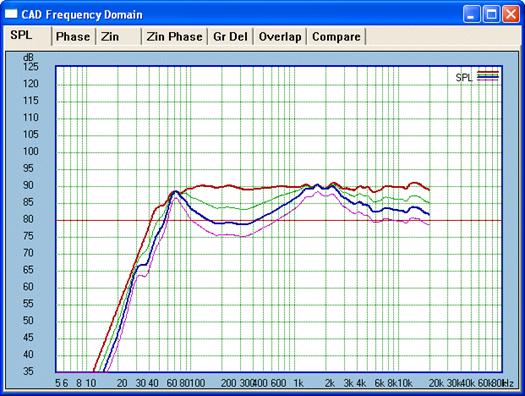Switch to the Gr Del tab
525x396 pixels.
pos(230,36)
